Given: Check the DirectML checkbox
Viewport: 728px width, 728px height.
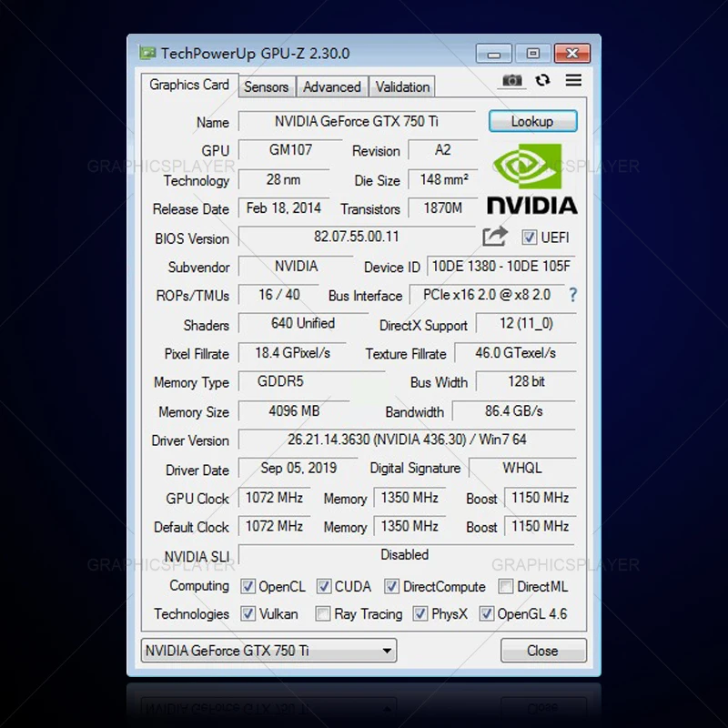Looking at the screenshot, I should (506, 586).
